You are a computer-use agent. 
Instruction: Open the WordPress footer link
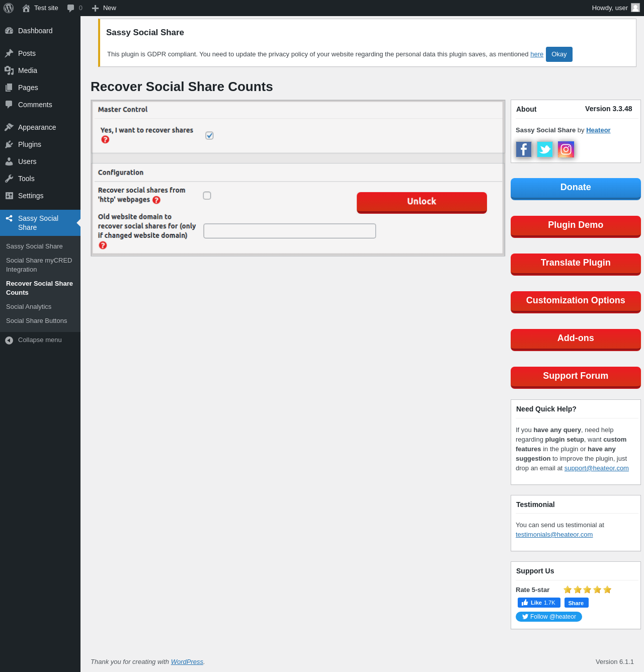(187, 662)
